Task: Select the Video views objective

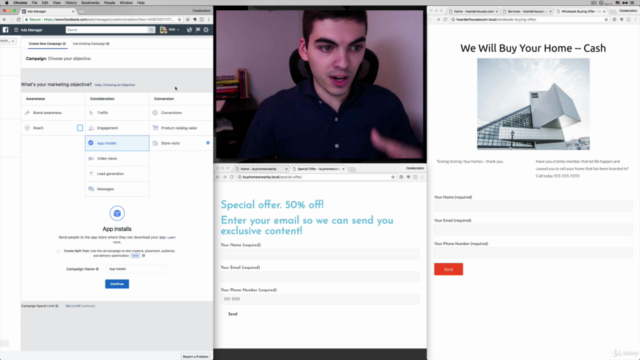Action: 117,158
